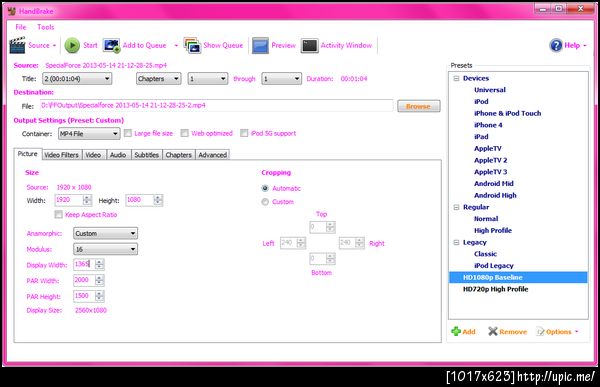This screenshot has width=600, height=387.
Task: Click in the destination File path field
Action: pos(216,105)
